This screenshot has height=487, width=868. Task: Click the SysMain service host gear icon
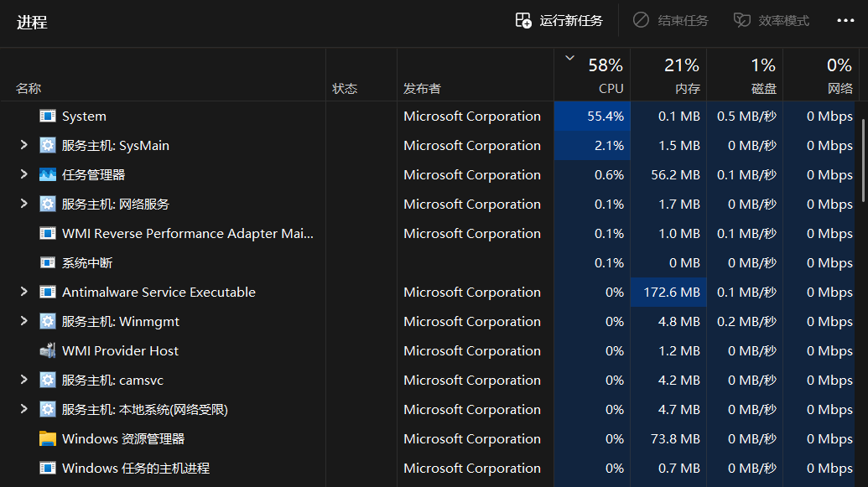[48, 146]
